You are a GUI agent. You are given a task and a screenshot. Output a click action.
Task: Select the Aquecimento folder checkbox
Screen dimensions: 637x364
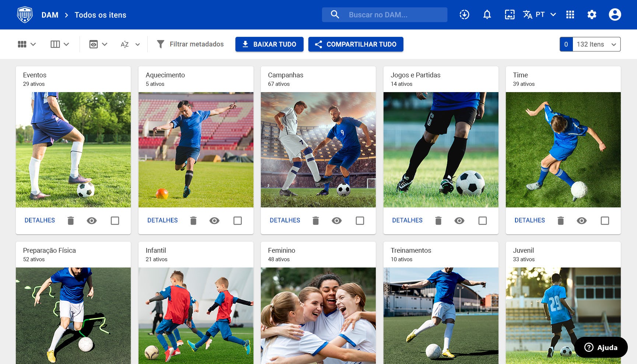(x=238, y=221)
